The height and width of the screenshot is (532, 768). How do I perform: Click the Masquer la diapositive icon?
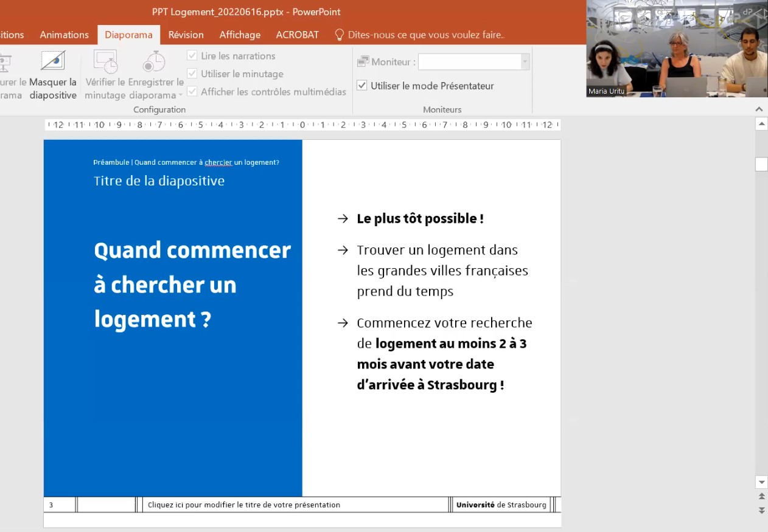[53, 61]
